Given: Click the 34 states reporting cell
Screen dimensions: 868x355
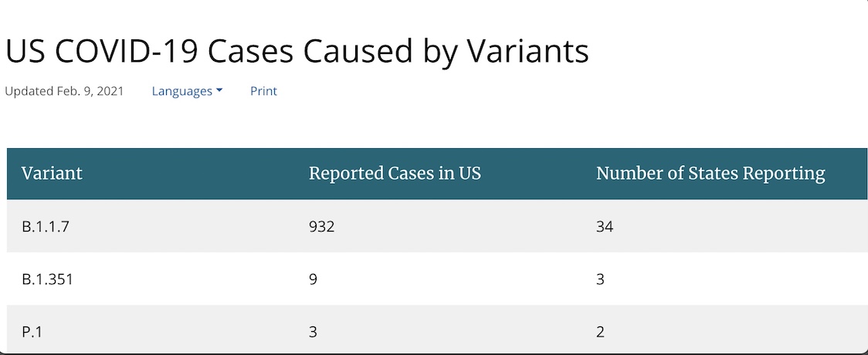Looking at the screenshot, I should tap(605, 227).
